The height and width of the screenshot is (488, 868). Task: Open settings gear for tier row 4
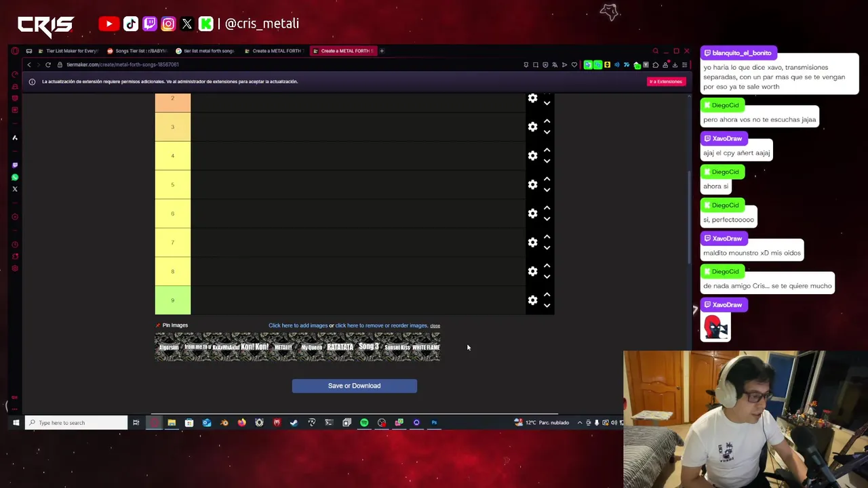click(x=533, y=156)
